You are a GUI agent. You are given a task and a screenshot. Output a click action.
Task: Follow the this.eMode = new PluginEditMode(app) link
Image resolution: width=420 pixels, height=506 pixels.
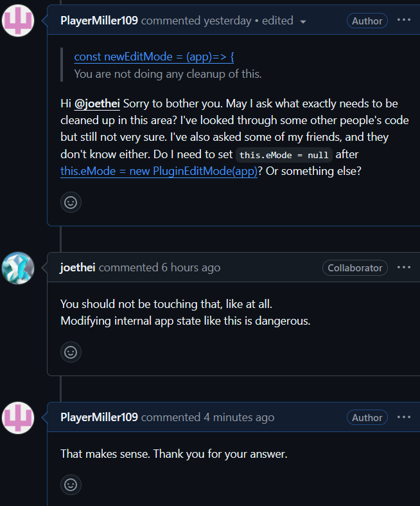click(x=159, y=171)
